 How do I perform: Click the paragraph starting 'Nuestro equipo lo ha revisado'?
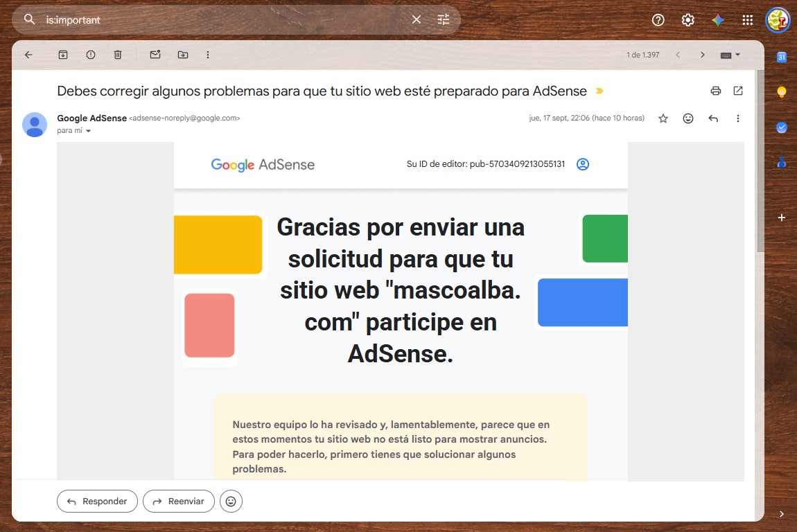coord(391,447)
